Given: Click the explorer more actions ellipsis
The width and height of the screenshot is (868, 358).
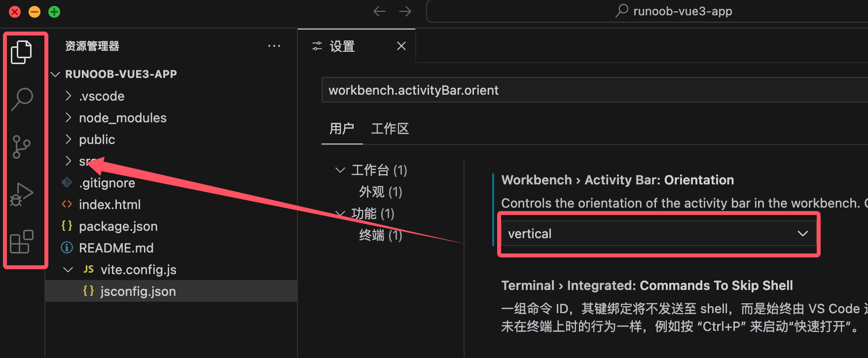Looking at the screenshot, I should (x=274, y=46).
